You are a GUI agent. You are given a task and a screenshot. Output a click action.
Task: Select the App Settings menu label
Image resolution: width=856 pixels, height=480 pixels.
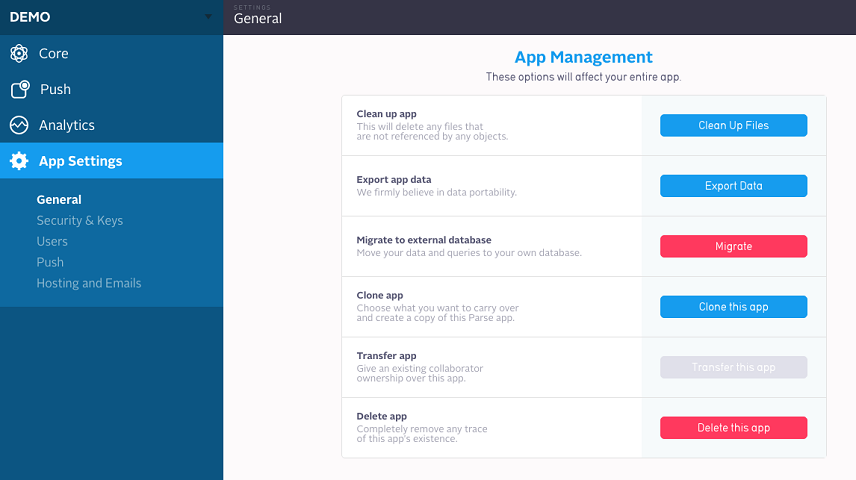coord(80,161)
